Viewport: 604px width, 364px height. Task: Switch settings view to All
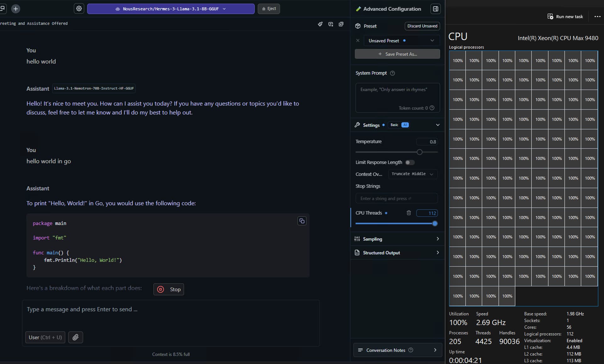(x=405, y=125)
